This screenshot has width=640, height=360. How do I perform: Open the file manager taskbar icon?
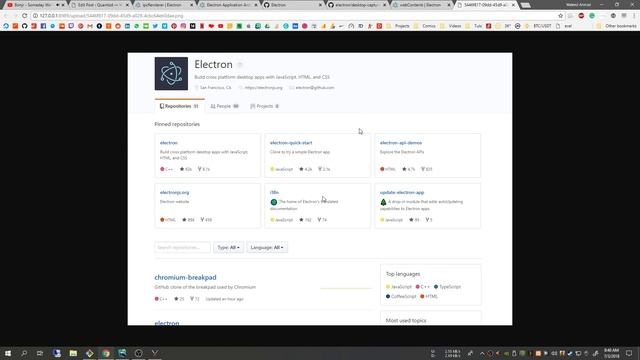(73, 353)
